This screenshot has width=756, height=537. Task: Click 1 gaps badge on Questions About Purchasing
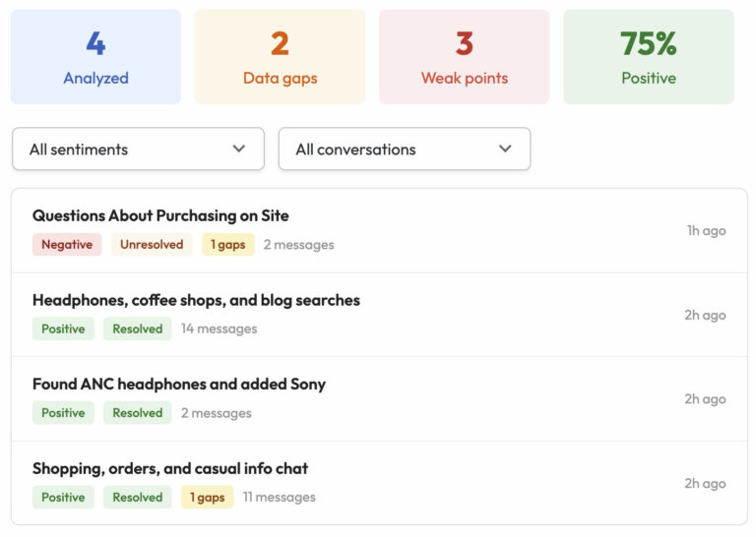pos(227,245)
